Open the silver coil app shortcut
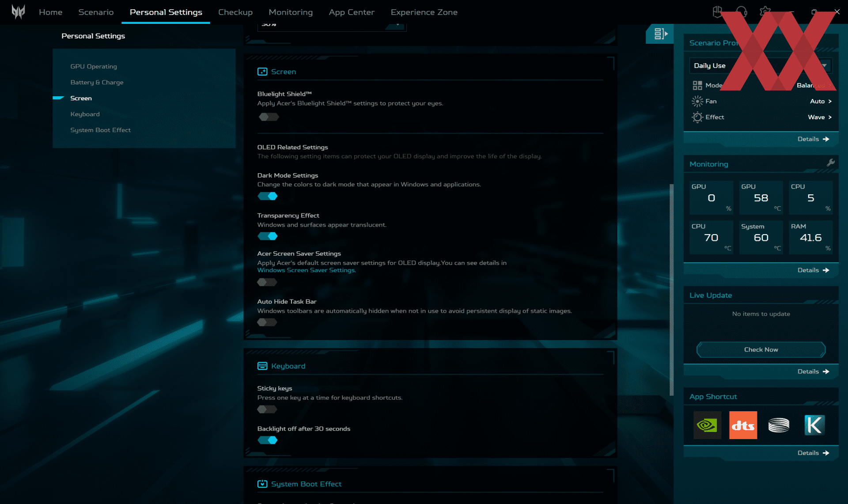 coord(779,425)
